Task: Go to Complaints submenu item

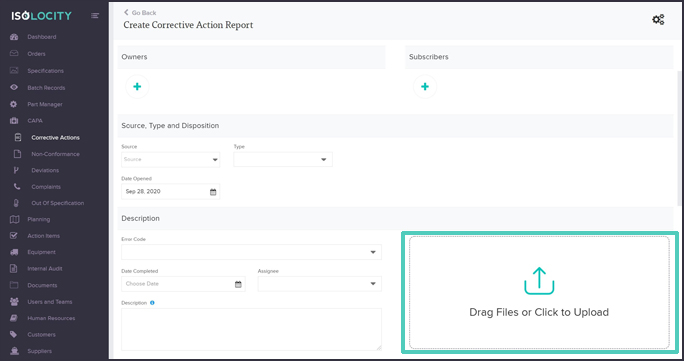Action: click(x=46, y=187)
